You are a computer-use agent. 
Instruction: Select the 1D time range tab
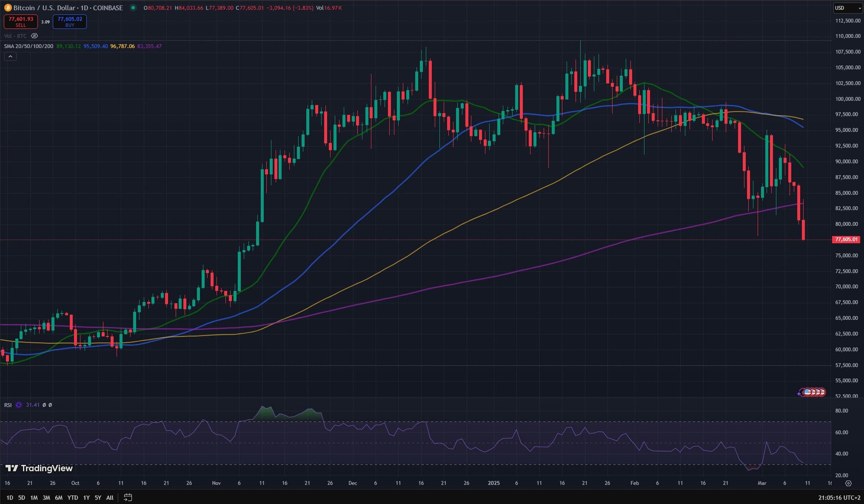[9, 498]
